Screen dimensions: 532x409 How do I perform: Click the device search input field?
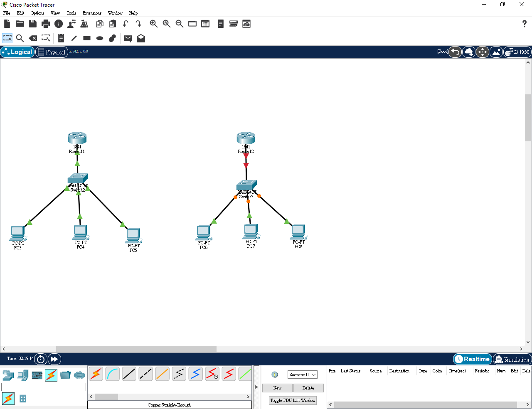(x=44, y=387)
